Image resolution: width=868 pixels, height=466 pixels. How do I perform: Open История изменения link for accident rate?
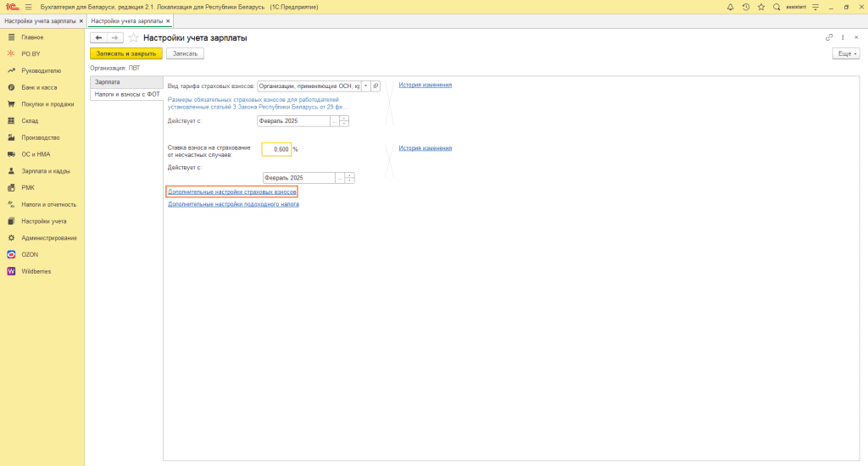pyautogui.click(x=426, y=147)
